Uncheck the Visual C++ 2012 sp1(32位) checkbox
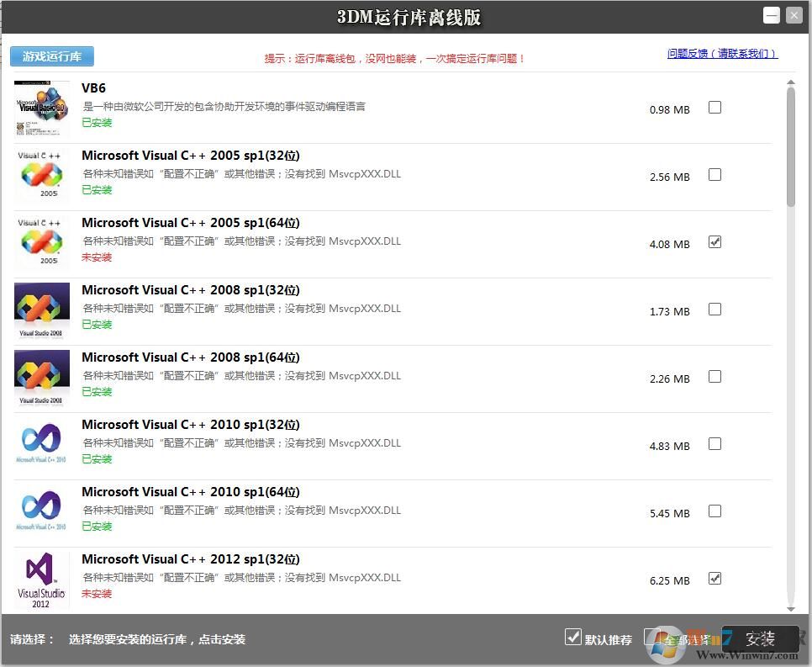The width and height of the screenshot is (812, 667). pyautogui.click(x=714, y=578)
